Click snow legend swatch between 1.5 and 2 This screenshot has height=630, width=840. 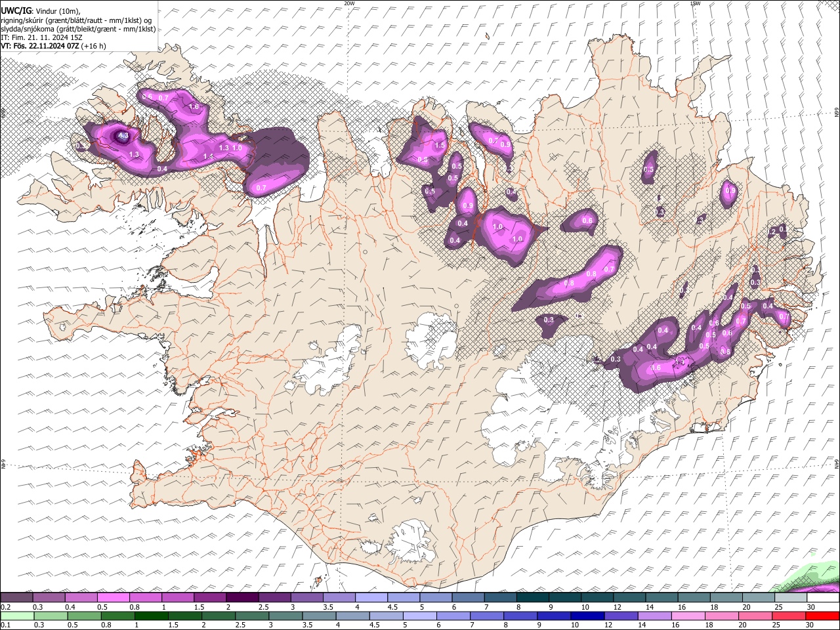click(211, 597)
